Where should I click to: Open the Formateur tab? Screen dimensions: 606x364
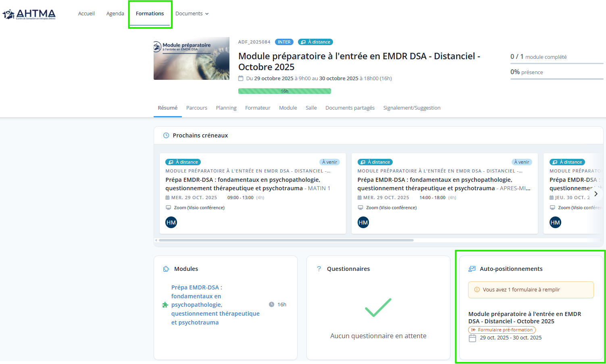(x=258, y=108)
